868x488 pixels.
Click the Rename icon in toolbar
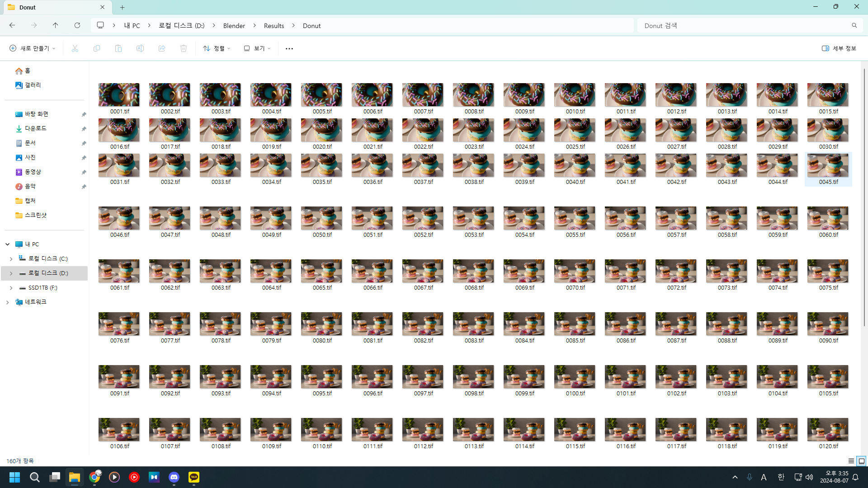click(140, 48)
